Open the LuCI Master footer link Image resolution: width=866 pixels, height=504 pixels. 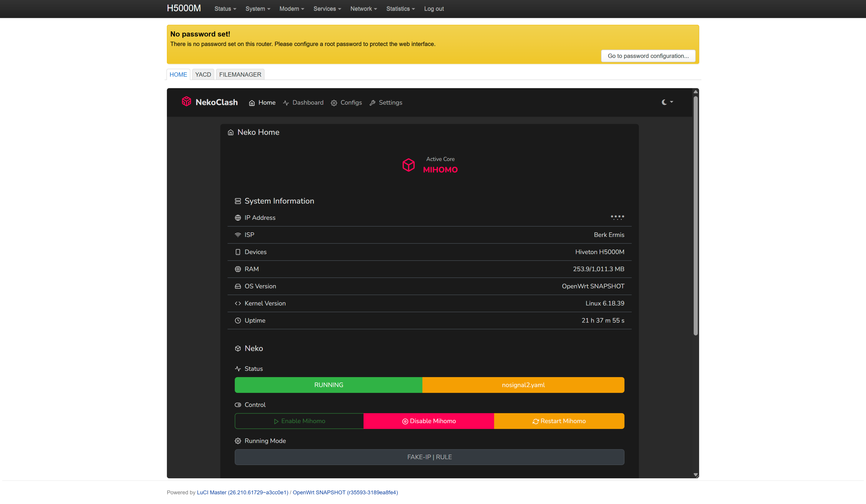pos(242,493)
